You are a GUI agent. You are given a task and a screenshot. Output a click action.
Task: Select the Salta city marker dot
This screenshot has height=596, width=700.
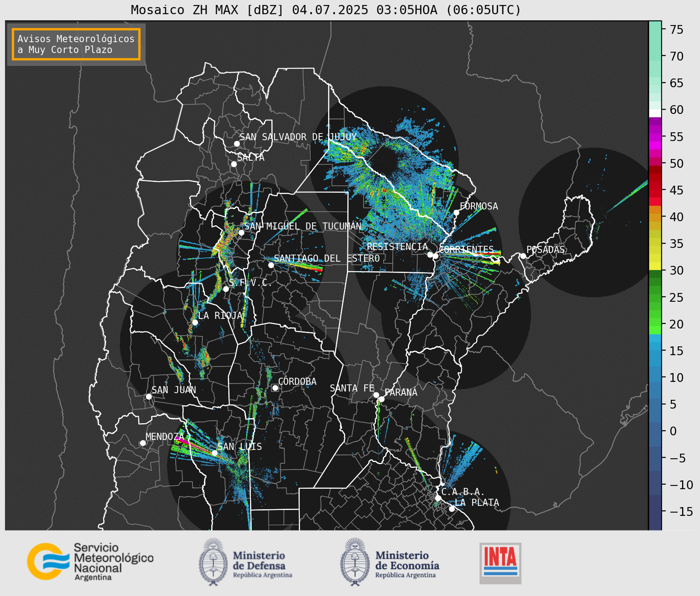click(x=234, y=164)
